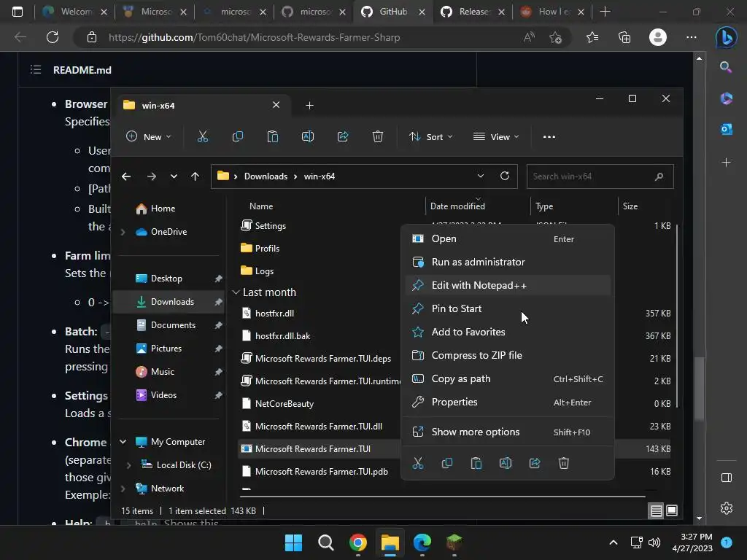Click Show more options
The width and height of the screenshot is (747, 560).
(508, 432)
